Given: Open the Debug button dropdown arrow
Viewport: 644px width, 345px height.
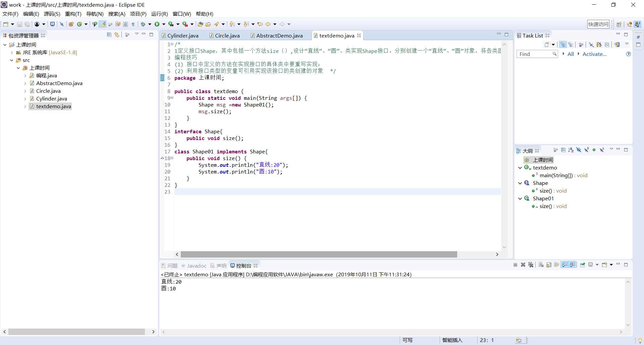Looking at the screenshot, I should [150, 24].
